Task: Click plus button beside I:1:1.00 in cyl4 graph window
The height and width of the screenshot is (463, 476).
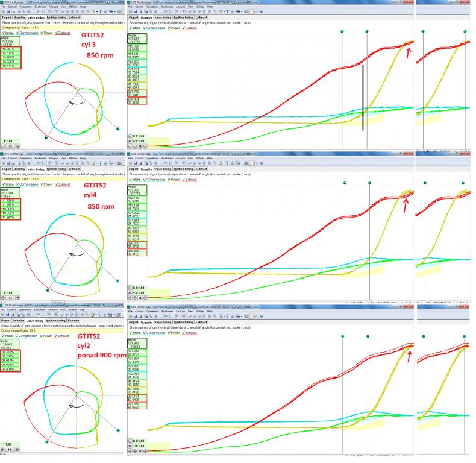Action: 130,288
